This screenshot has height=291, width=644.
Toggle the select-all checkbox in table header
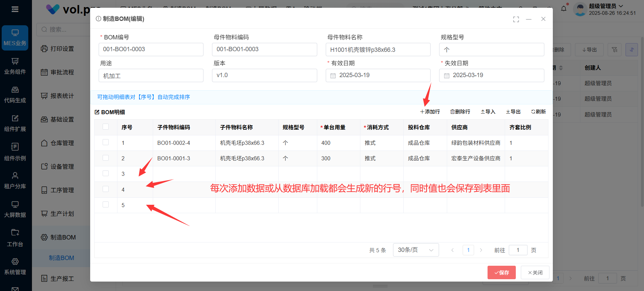click(106, 127)
